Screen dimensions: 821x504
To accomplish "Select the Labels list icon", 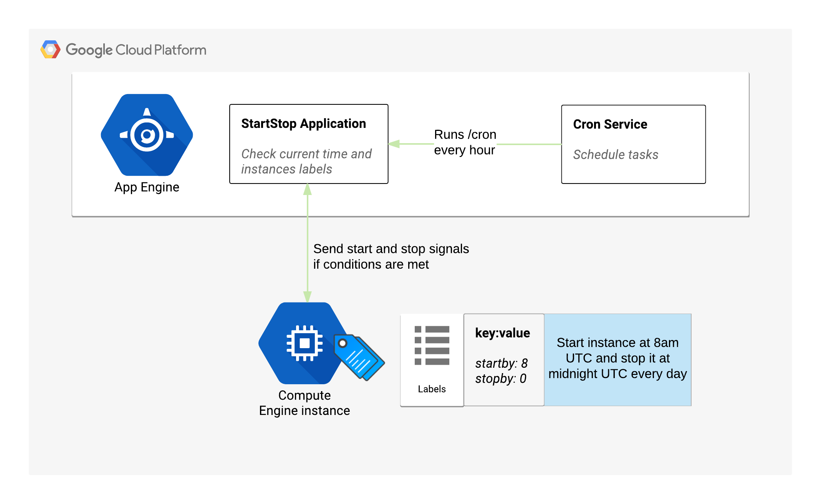I will point(432,345).
